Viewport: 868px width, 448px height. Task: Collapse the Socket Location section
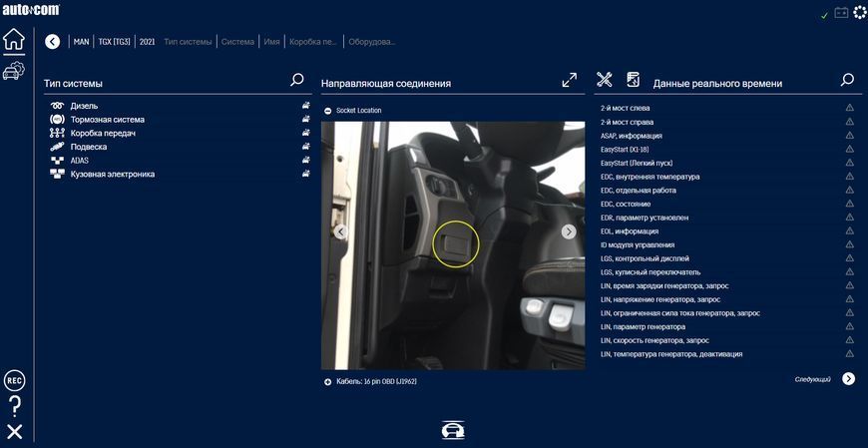(x=327, y=111)
